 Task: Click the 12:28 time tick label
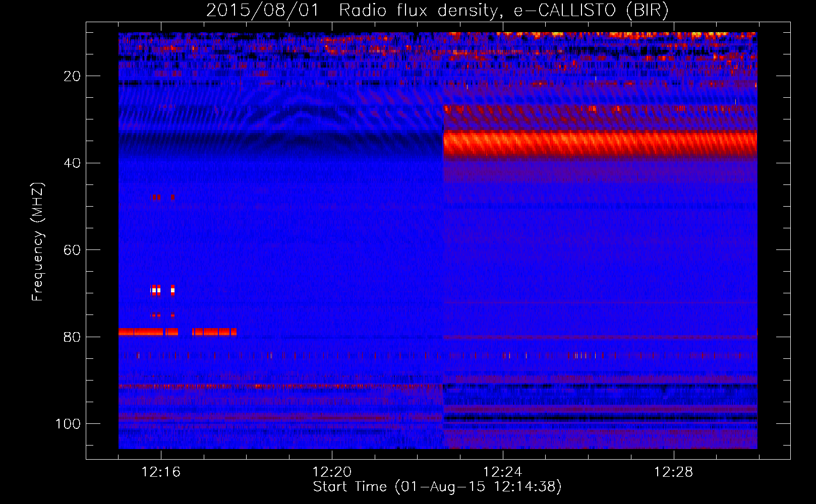(x=674, y=472)
